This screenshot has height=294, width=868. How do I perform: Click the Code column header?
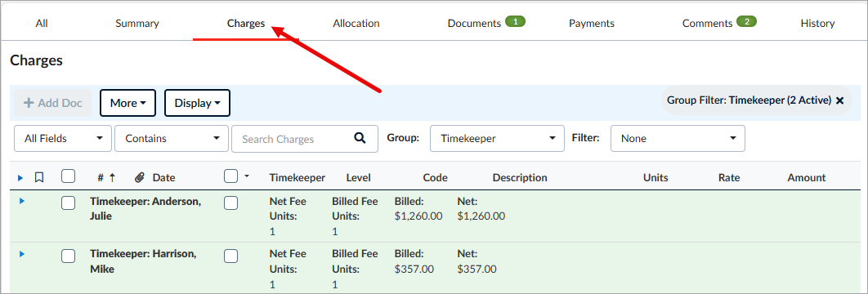[x=435, y=177]
